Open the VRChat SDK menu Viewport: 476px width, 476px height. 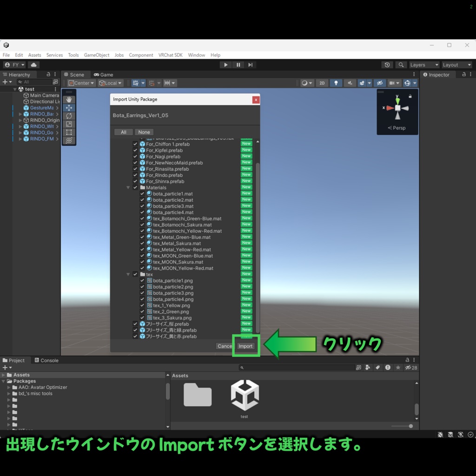coord(170,55)
